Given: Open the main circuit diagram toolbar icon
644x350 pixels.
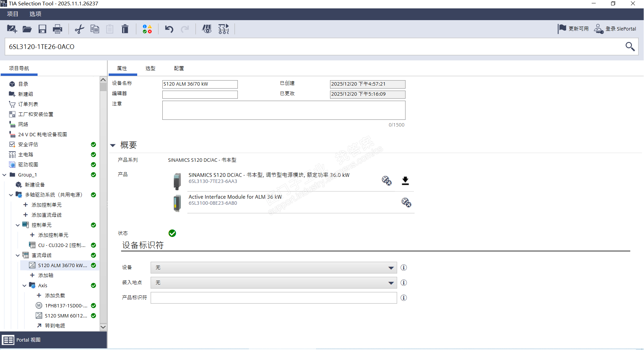Looking at the screenshot, I should tap(224, 29).
